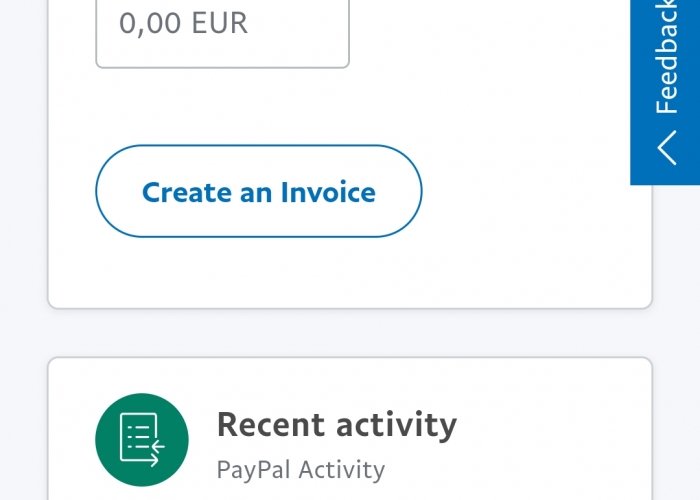Click the white arrow on Feedback tab
Image resolution: width=700 pixels, height=500 pixels.
pyautogui.click(x=667, y=148)
